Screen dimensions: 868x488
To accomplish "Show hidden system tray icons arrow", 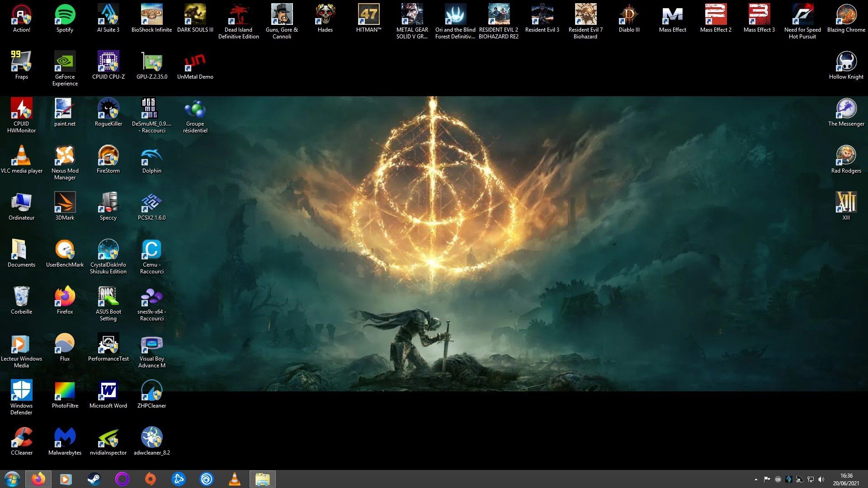I will click(x=756, y=479).
